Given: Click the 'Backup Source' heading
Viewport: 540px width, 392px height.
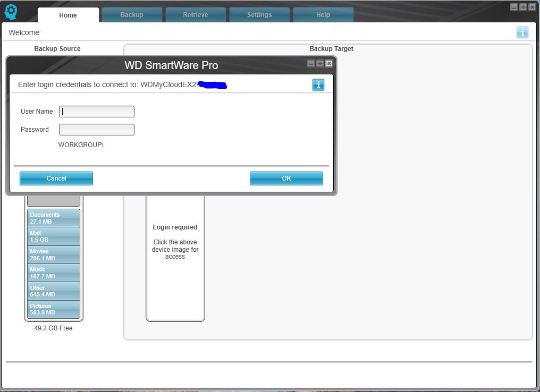Looking at the screenshot, I should pos(57,48).
